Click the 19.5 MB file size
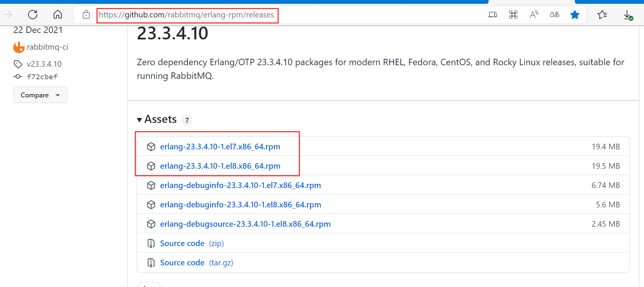This screenshot has width=644, height=287. point(606,166)
